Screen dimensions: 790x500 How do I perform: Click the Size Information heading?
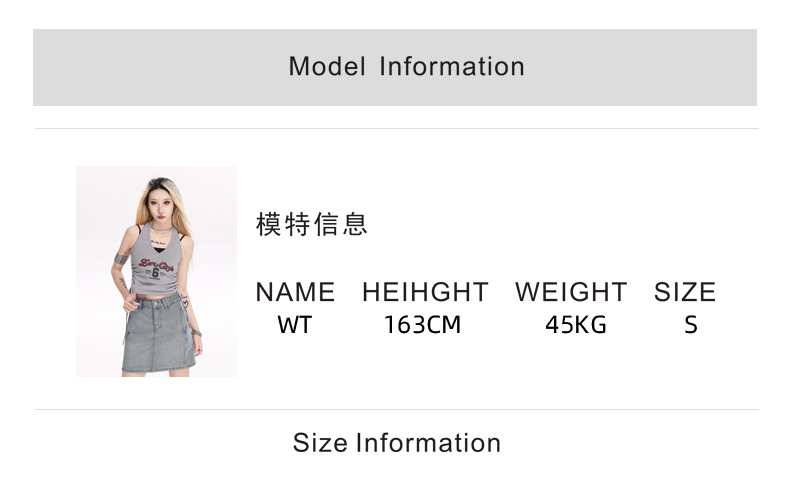397,443
